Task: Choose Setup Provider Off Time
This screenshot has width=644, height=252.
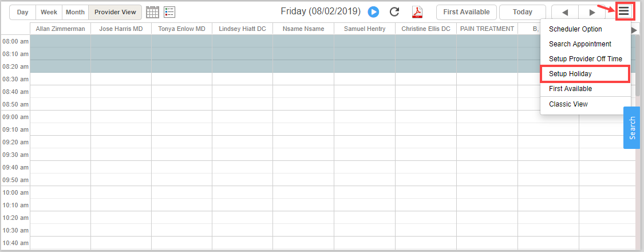Action: [585, 59]
